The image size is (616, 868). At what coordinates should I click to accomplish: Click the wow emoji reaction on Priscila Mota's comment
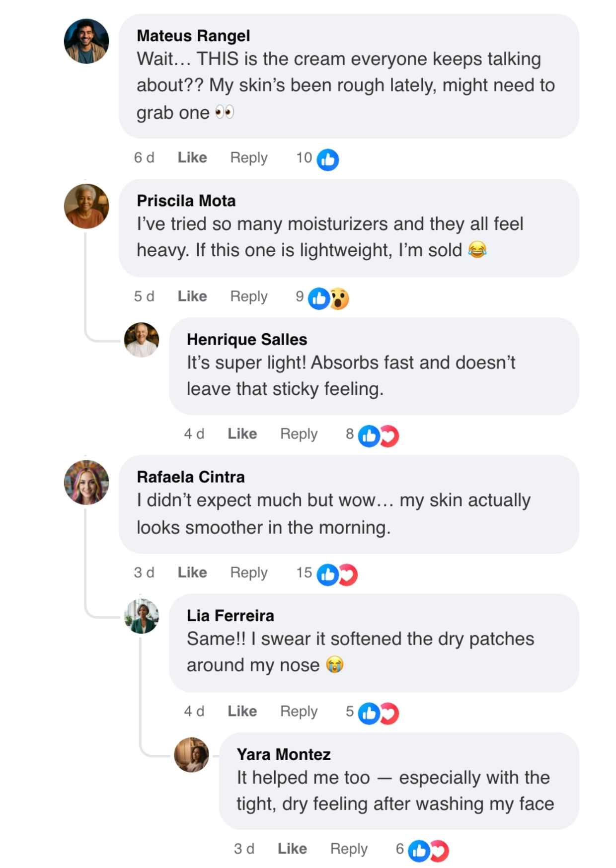click(x=340, y=299)
